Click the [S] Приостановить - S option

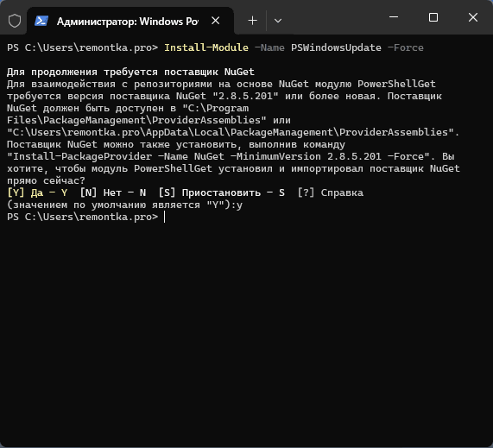222,192
